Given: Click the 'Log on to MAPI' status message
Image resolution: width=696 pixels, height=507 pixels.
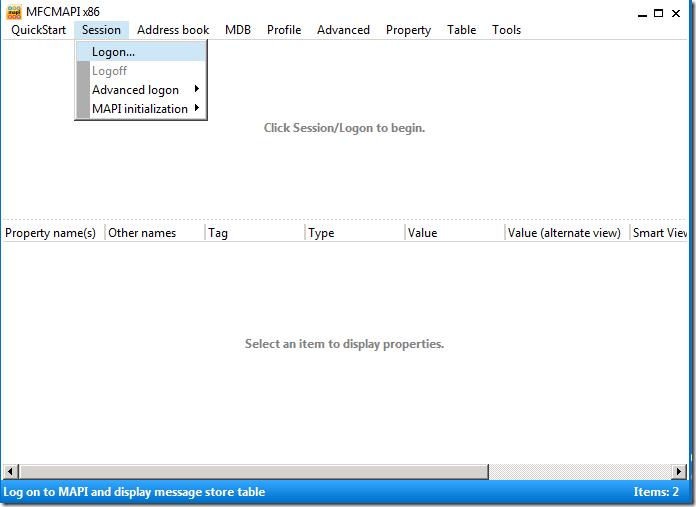Looking at the screenshot, I should [x=134, y=492].
